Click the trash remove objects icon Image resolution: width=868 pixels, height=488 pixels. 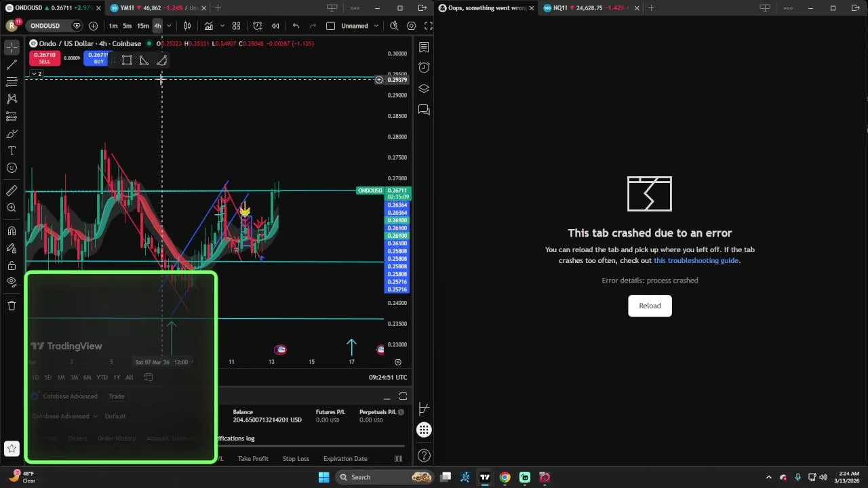click(12, 306)
